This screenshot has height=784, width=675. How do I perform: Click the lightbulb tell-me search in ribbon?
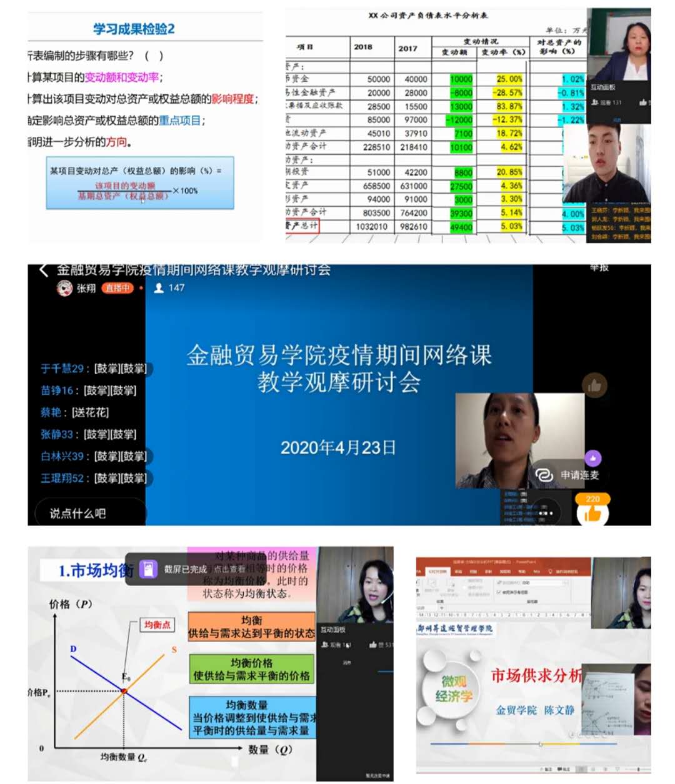click(x=551, y=571)
